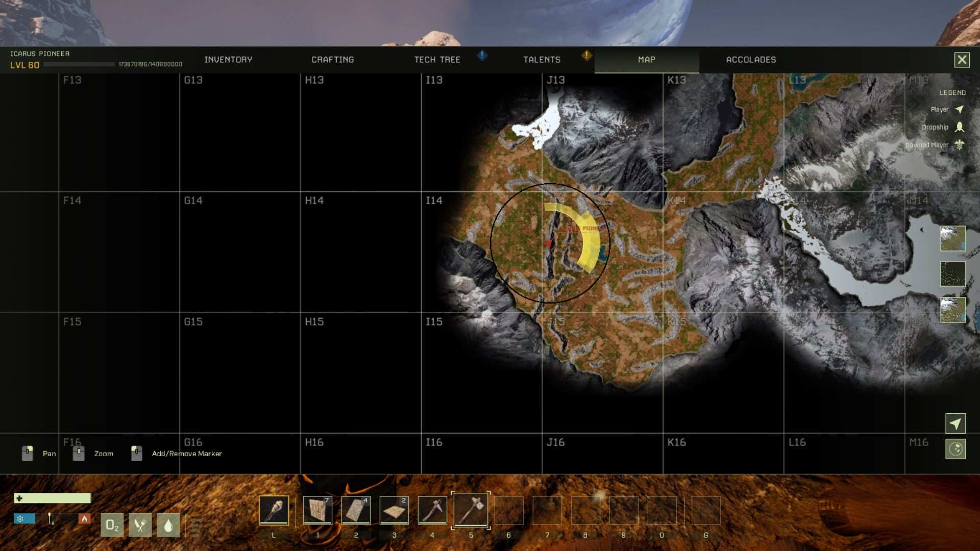Select the dark middle map thumbnail
The width and height of the screenshot is (980, 551).
tap(952, 274)
